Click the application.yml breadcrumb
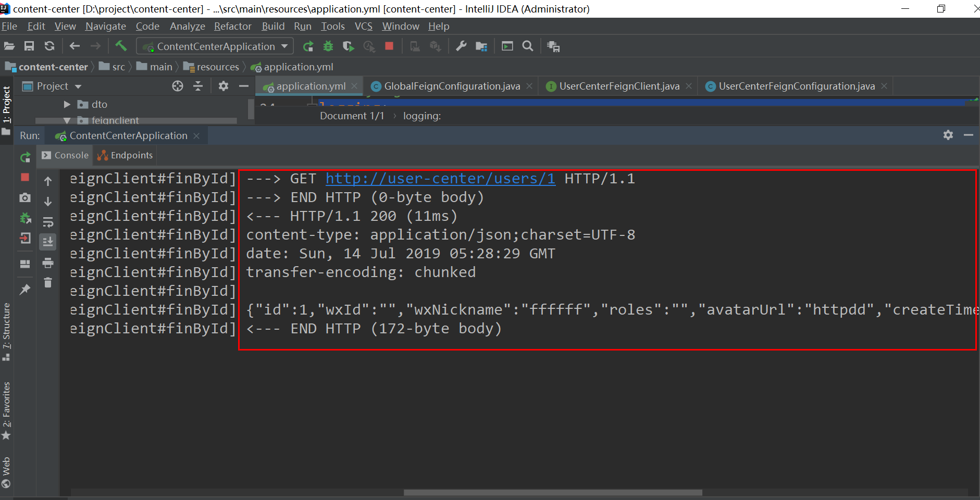Screen dimensions: 980x500 pyautogui.click(x=292, y=67)
